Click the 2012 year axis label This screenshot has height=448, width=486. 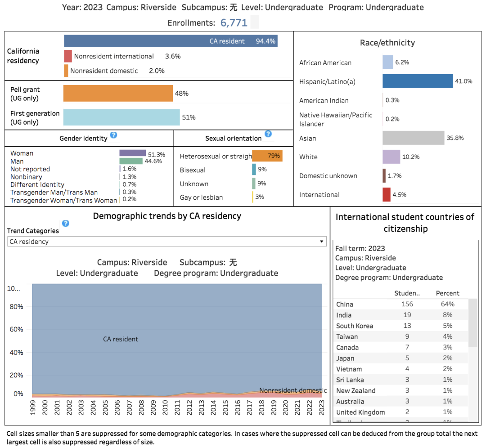coord(189,408)
